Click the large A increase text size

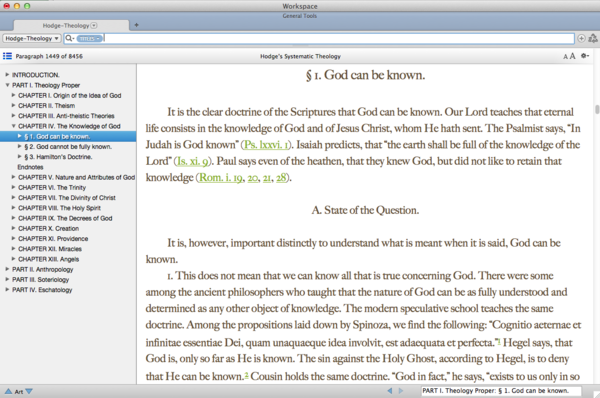coord(572,56)
